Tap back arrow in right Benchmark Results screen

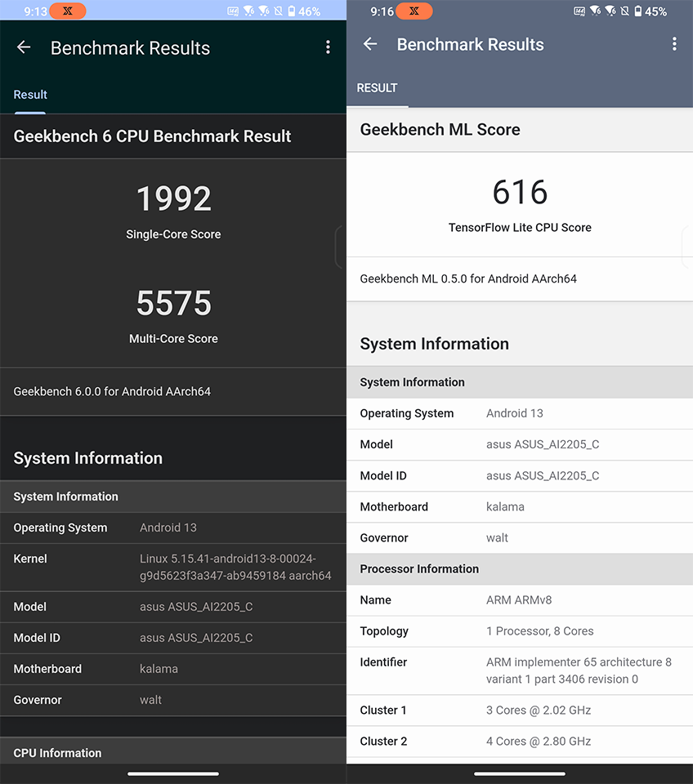(x=370, y=44)
